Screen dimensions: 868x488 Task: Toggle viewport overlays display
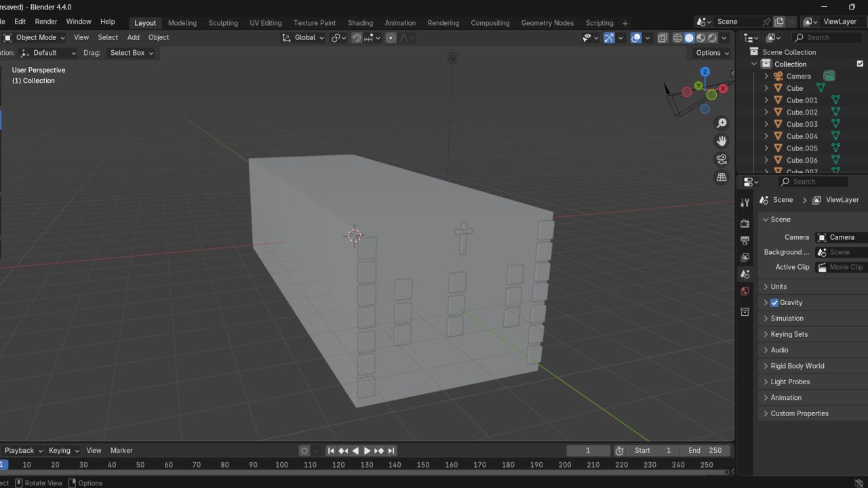pyautogui.click(x=635, y=38)
